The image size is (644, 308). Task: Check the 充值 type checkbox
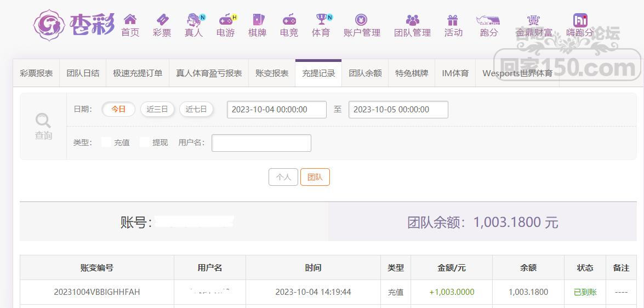[x=106, y=142]
